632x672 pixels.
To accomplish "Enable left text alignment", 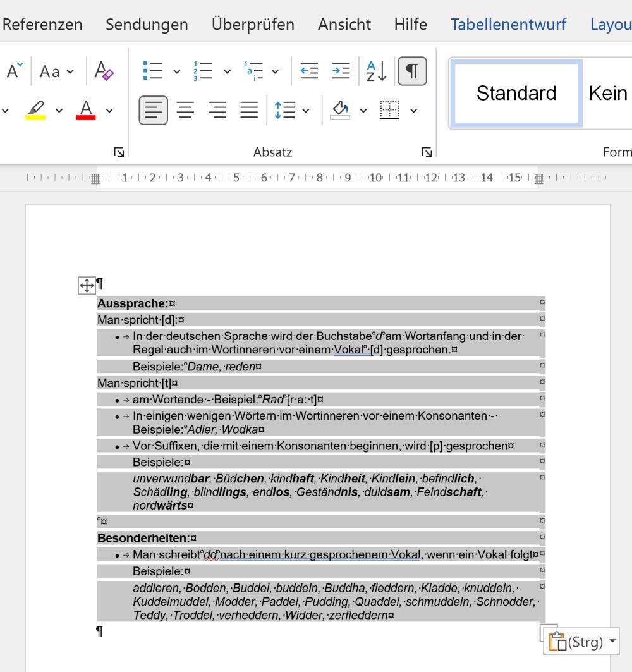I will pos(153,110).
